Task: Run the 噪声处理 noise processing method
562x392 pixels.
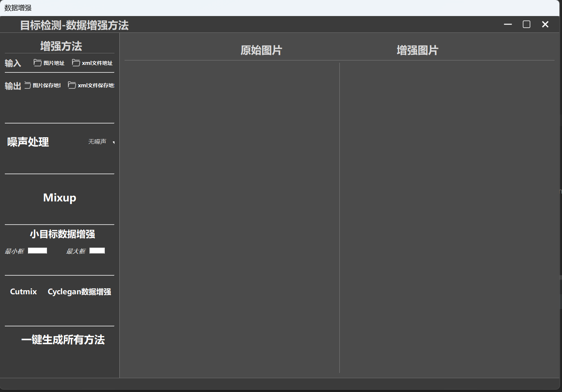Action: pyautogui.click(x=27, y=142)
